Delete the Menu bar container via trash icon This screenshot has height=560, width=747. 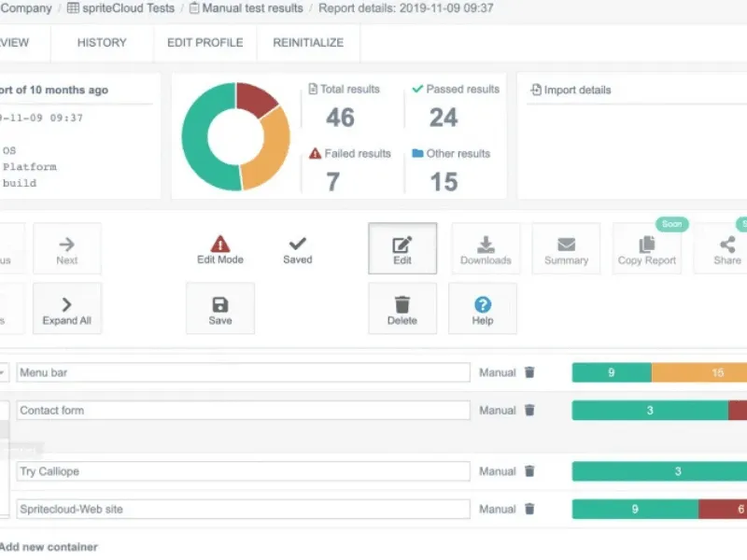coord(529,371)
